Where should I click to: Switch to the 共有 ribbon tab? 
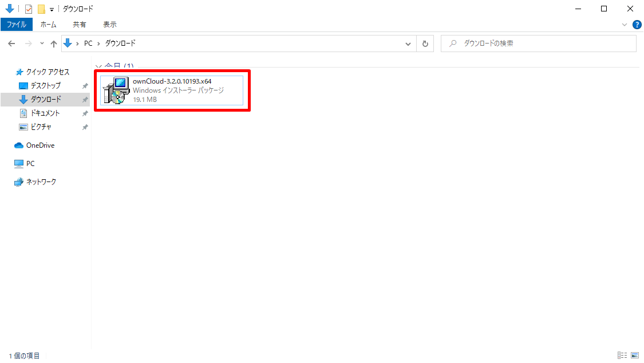tap(79, 25)
